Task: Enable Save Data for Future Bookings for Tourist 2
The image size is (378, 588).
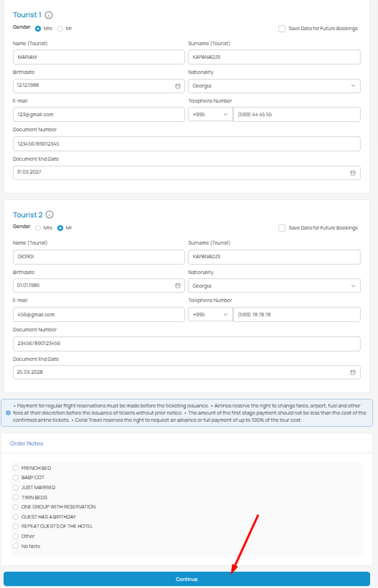Action: coord(281,228)
